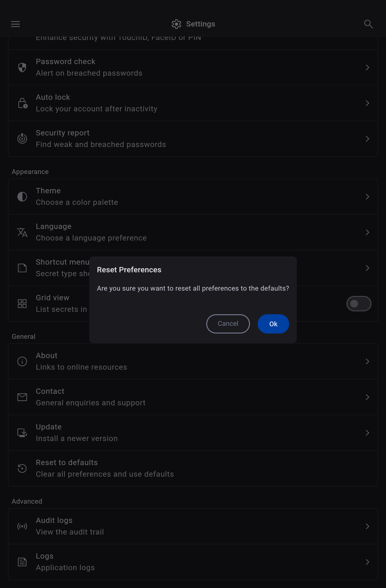386x588 pixels.
Task: Open the About settings item
Action: pos(193,361)
